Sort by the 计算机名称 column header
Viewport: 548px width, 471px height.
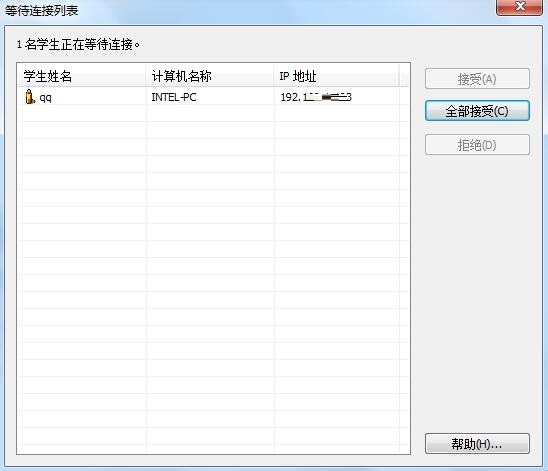pos(210,76)
